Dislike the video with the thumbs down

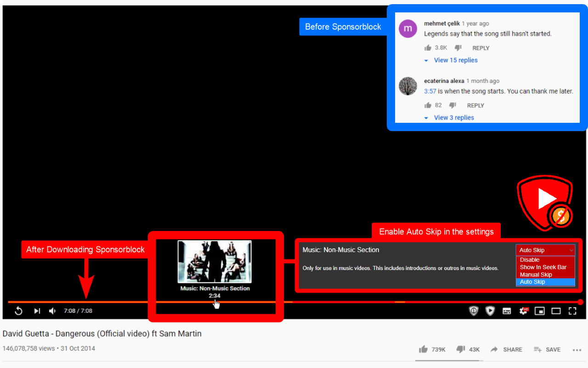tap(460, 349)
